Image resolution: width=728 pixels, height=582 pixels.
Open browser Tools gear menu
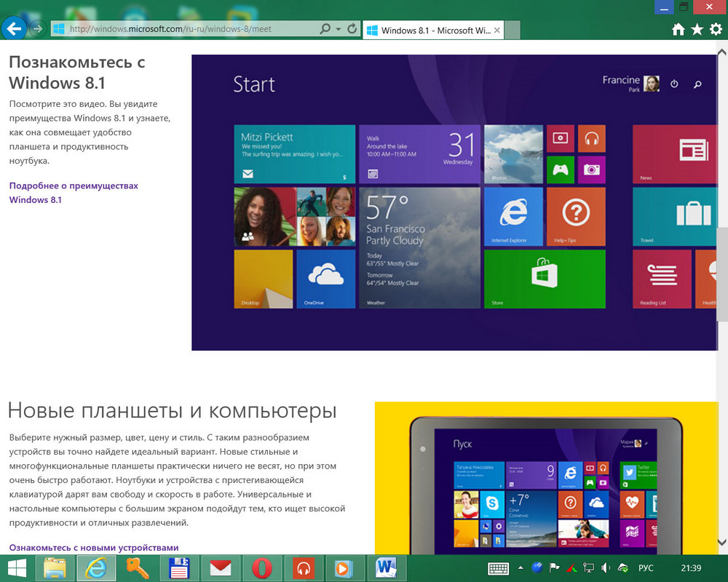pos(716,30)
